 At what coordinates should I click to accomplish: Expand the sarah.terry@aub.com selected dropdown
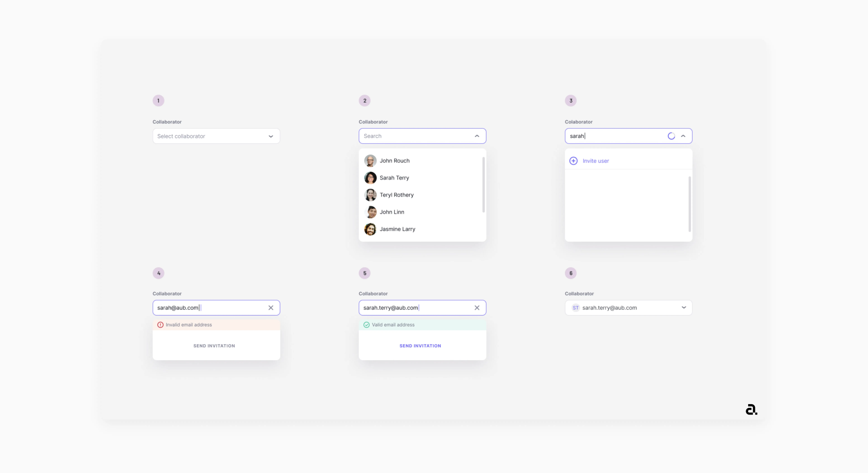pyautogui.click(x=684, y=307)
